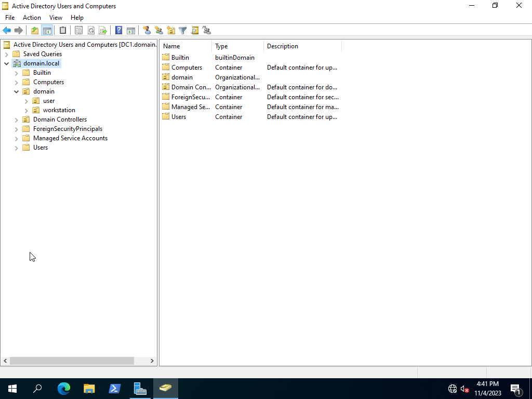Collapse the domain OU node

pyautogui.click(x=16, y=91)
